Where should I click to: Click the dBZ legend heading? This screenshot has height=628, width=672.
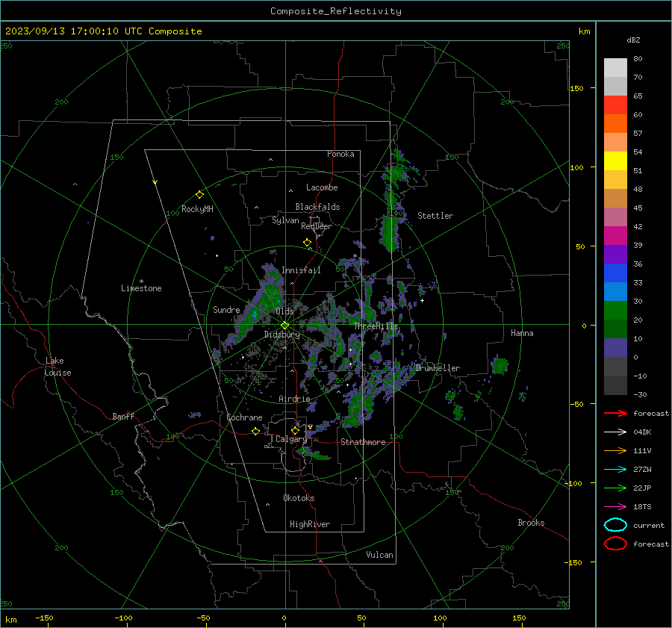tap(633, 40)
